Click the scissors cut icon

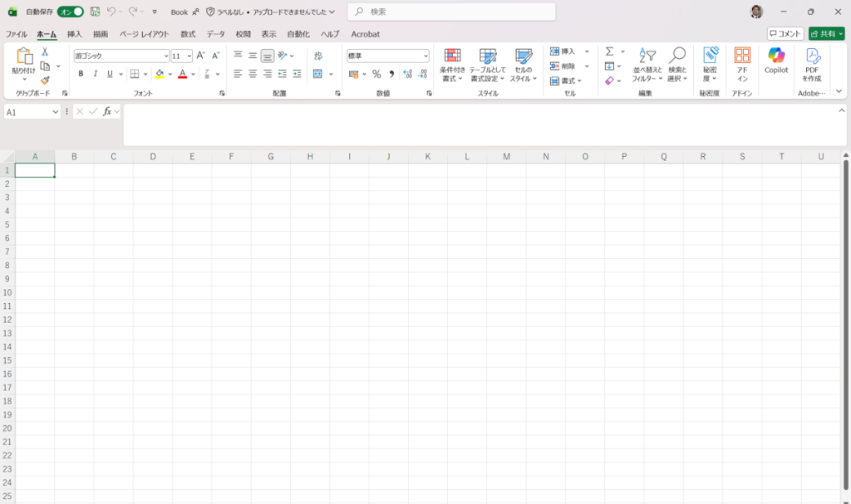[45, 51]
